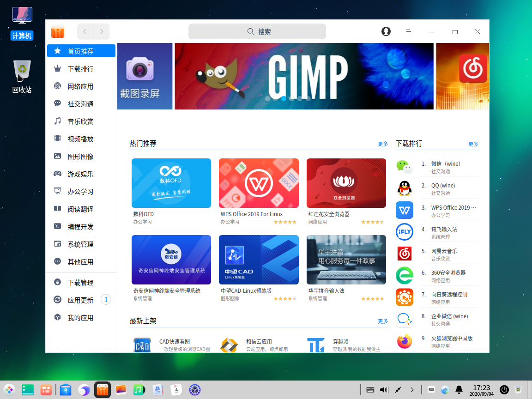
Task: Open 网易云音乐 in the download ranking
Action: click(437, 254)
